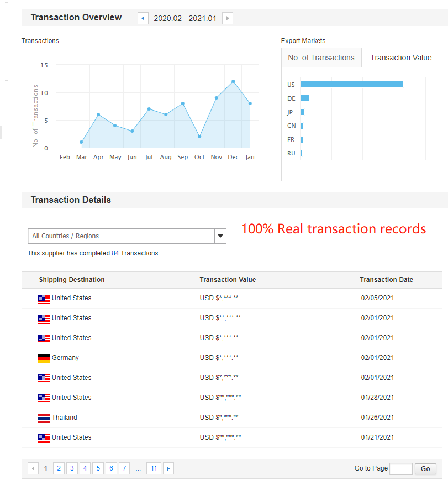Click the Thailand flag icon
The image size is (448, 480).
[x=44, y=418]
